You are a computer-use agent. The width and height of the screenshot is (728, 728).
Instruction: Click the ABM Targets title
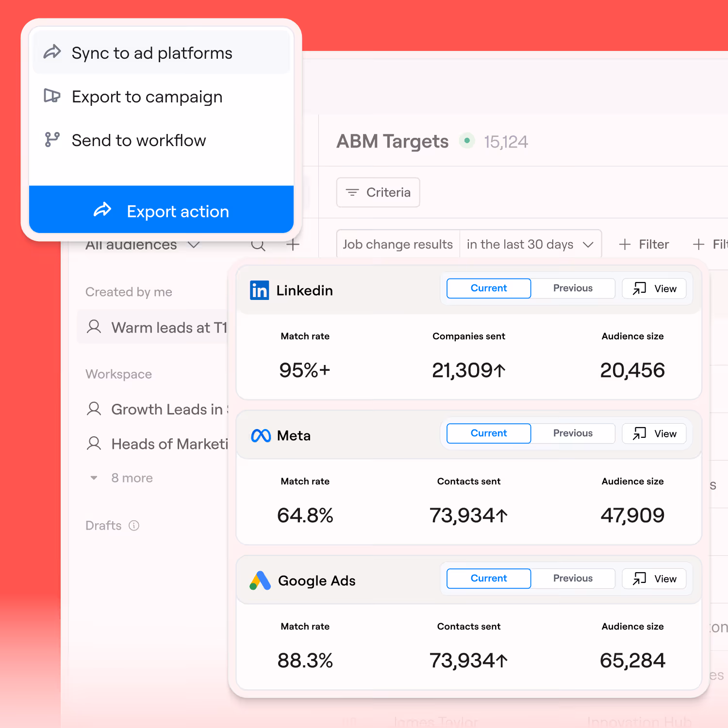tap(393, 141)
